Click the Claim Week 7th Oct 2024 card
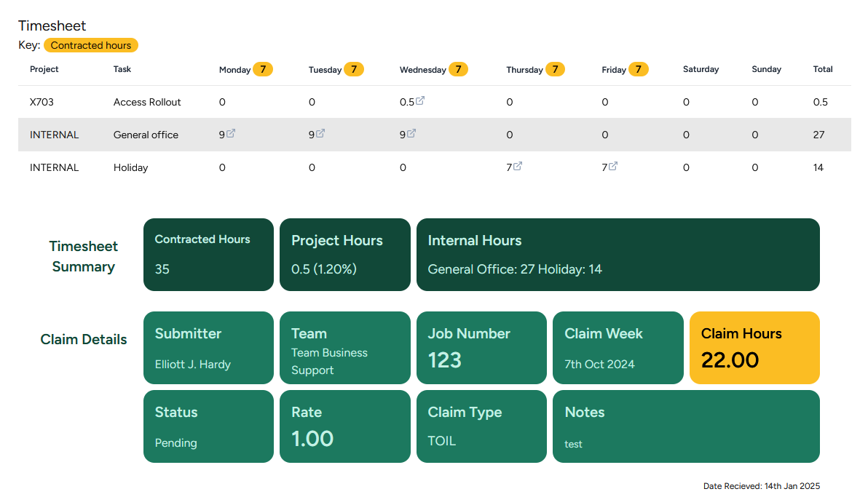Screen dimensions: 868x497 pyautogui.click(x=618, y=348)
